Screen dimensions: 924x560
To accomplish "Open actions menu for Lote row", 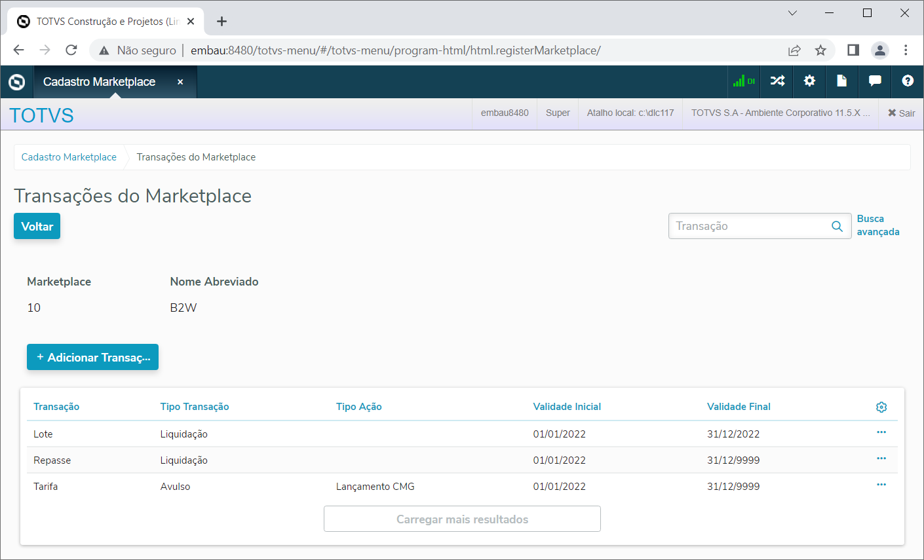I will [881, 432].
